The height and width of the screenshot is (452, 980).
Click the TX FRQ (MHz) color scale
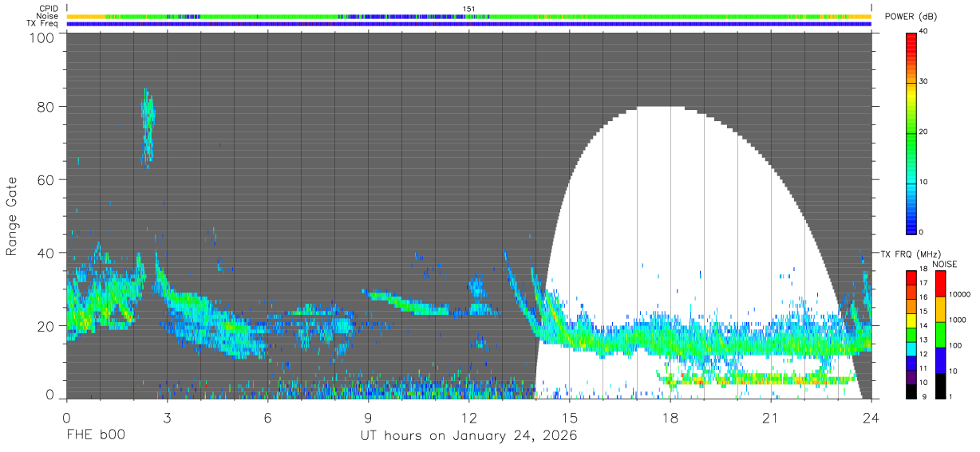click(x=911, y=334)
